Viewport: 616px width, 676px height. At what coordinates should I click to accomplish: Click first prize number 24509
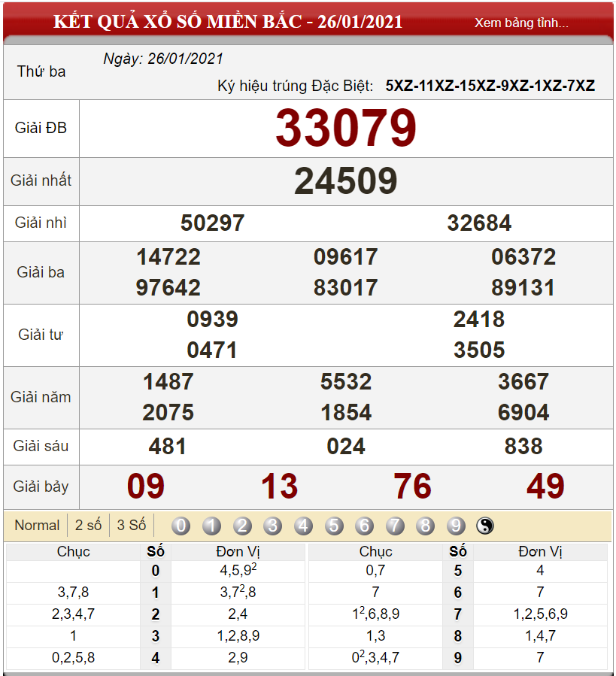click(x=346, y=181)
